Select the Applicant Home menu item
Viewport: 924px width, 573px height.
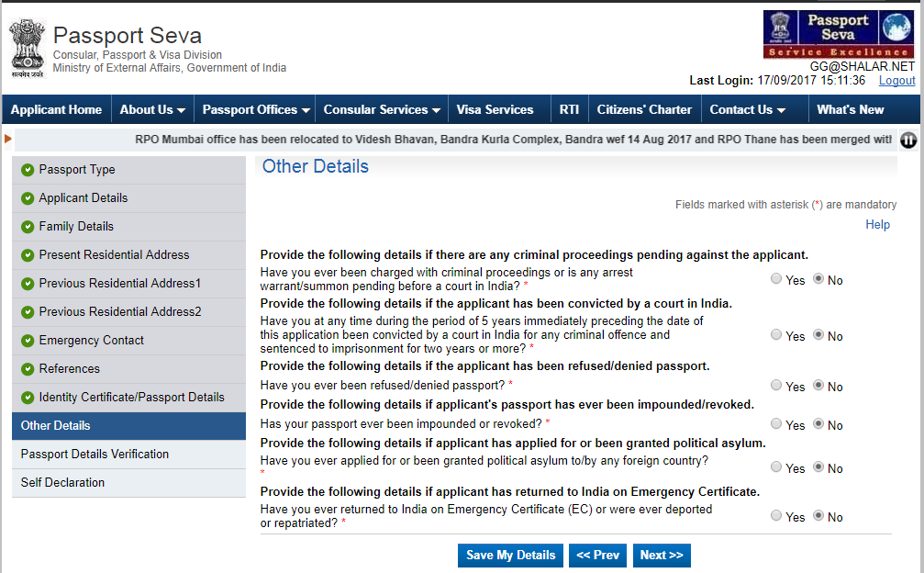click(56, 108)
